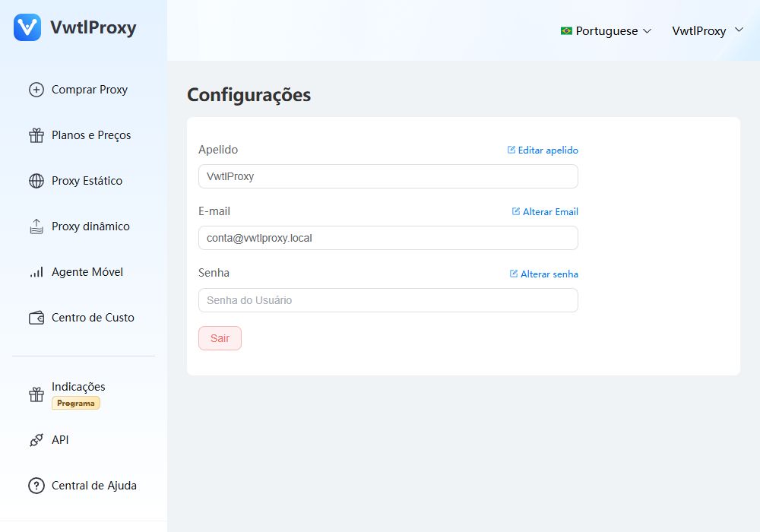
Task: Click the plug icon beside API
Action: [36, 440]
